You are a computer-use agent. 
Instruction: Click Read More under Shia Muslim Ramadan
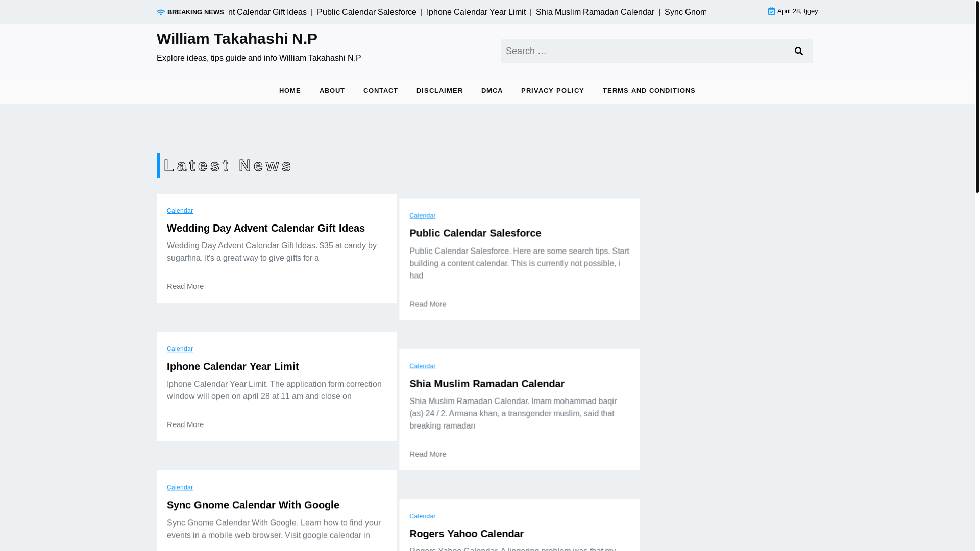tap(428, 454)
